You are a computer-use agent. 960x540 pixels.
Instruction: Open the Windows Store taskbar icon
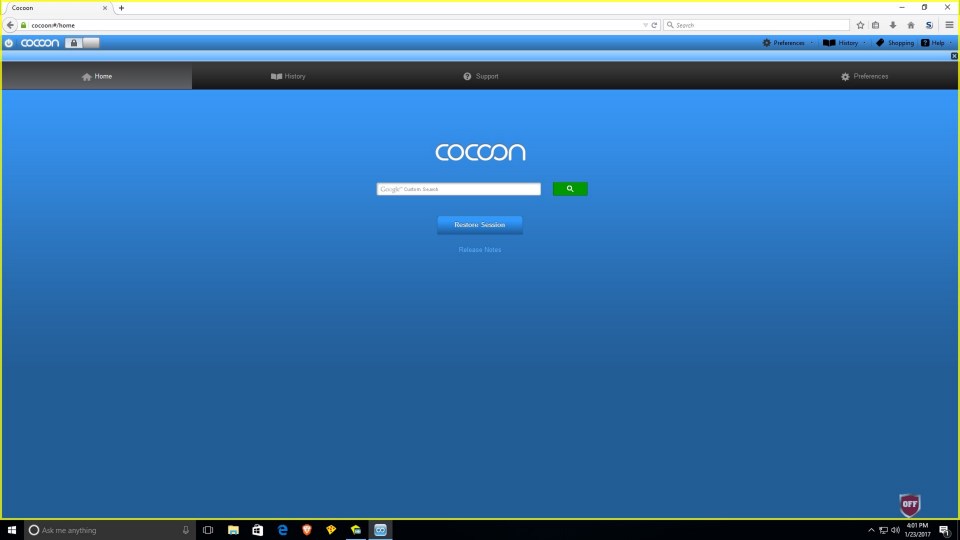[x=258, y=530]
